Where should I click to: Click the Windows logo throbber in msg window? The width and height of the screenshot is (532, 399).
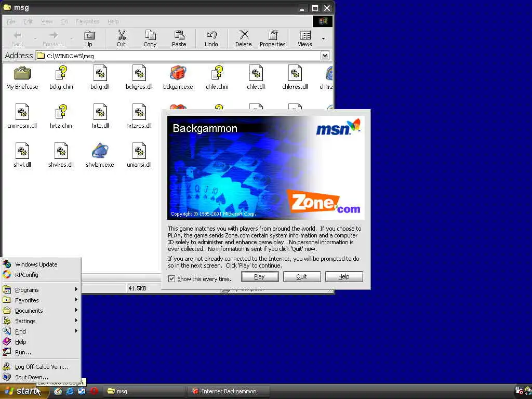point(322,21)
